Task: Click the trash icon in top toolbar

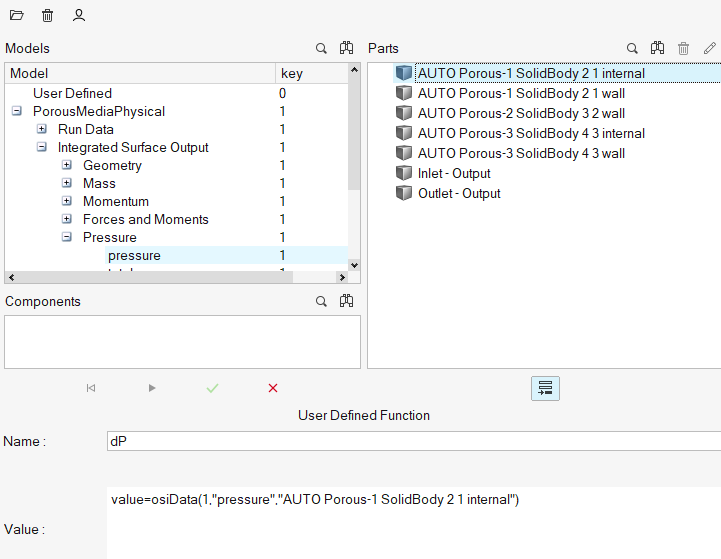Action: point(48,16)
